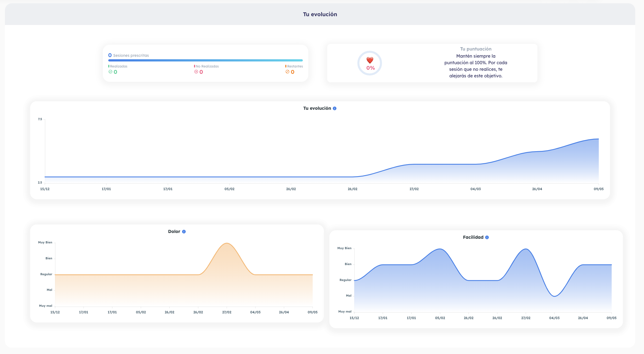Click the 'Realizadas' label
The image size is (644, 354).
[x=119, y=66]
